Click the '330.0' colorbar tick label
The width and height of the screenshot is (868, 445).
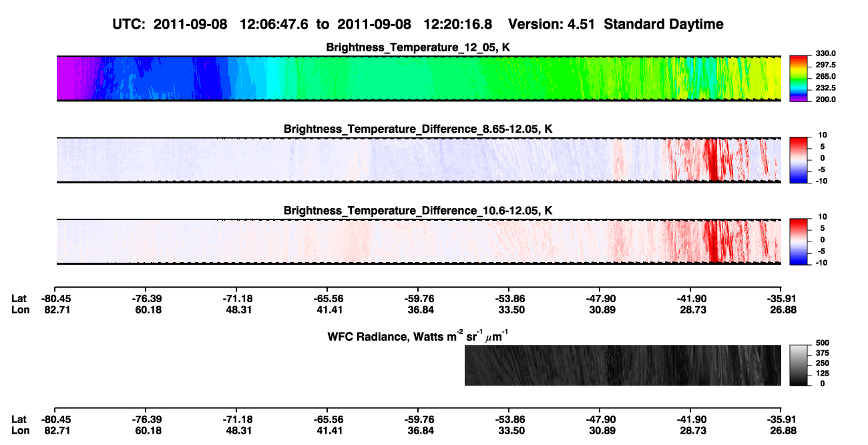point(825,53)
